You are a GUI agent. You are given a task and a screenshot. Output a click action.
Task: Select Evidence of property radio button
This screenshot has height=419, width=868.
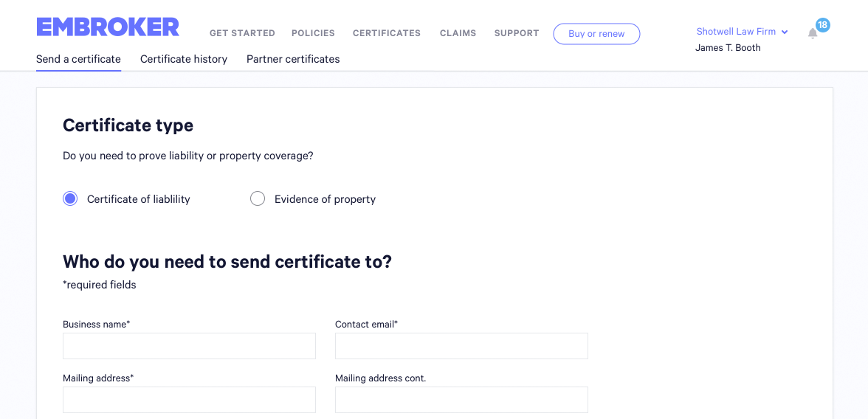point(258,198)
